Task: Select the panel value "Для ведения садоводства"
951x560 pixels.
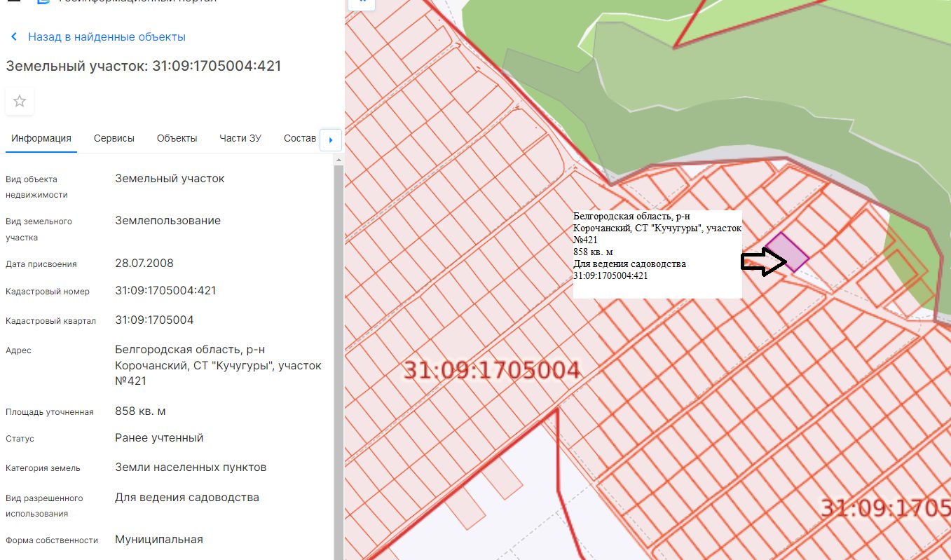Action: tap(187, 498)
